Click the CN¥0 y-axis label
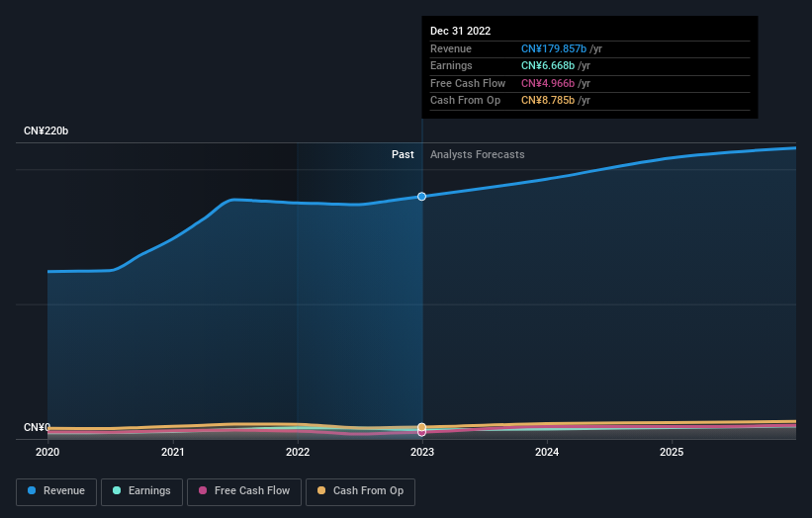Screen dimensions: 812x518 pos(37,427)
